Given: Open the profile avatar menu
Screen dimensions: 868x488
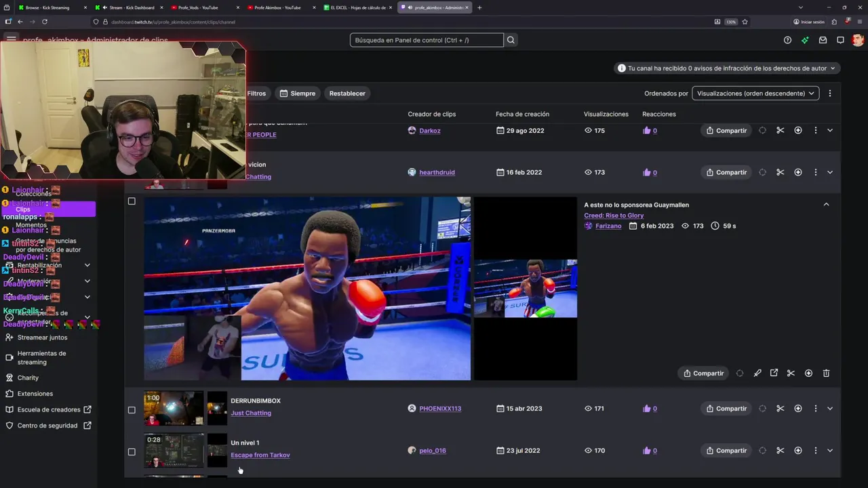Looking at the screenshot, I should [x=858, y=40].
